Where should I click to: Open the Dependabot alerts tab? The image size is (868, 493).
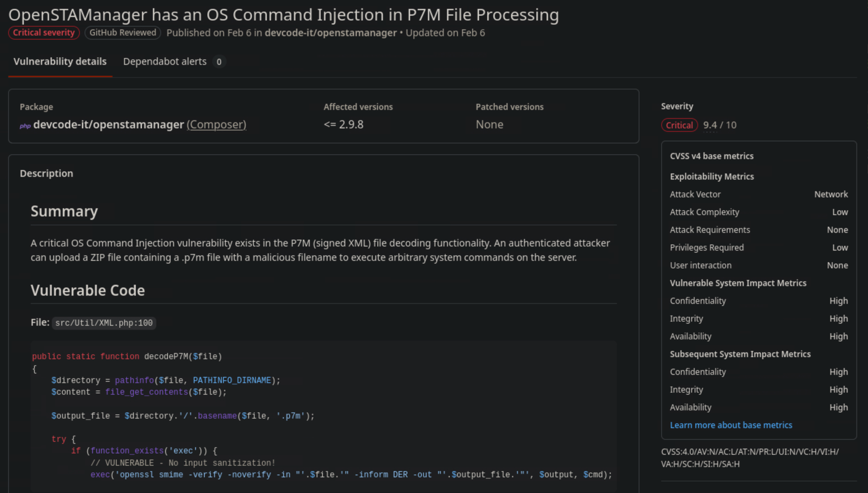(x=165, y=61)
